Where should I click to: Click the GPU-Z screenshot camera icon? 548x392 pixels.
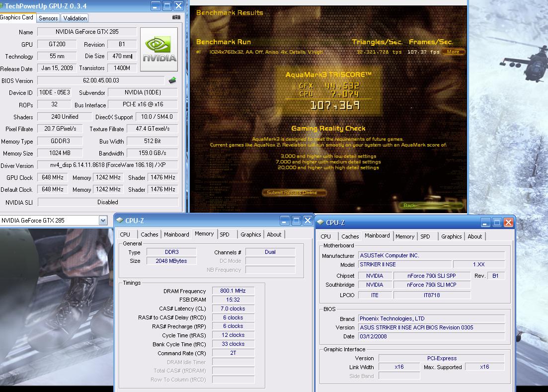pos(176,17)
